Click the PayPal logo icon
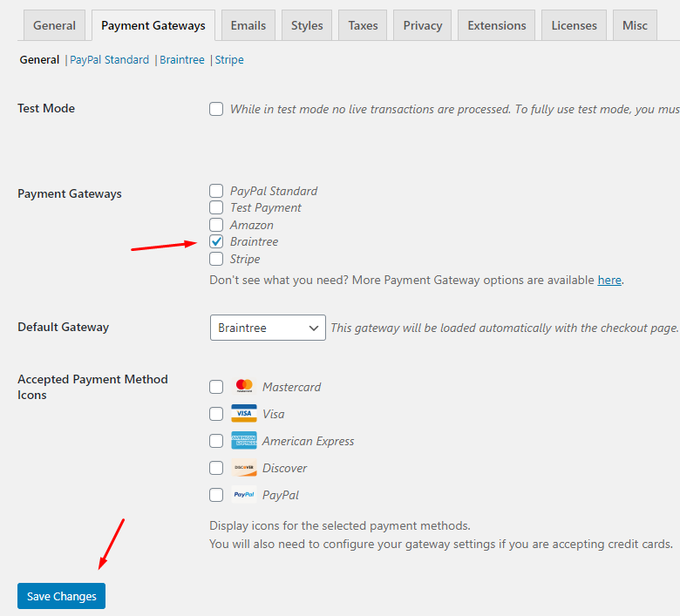 (x=244, y=495)
